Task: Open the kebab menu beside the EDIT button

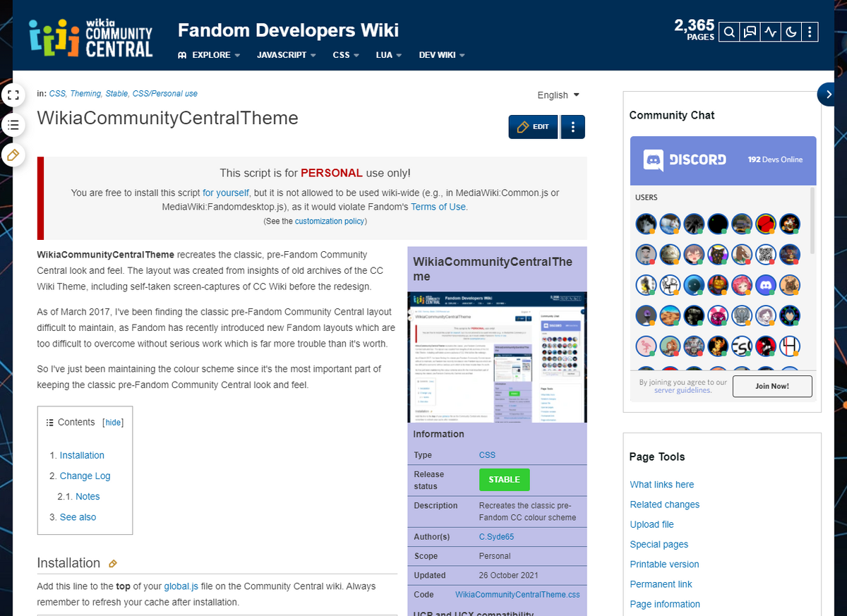Action: (572, 126)
